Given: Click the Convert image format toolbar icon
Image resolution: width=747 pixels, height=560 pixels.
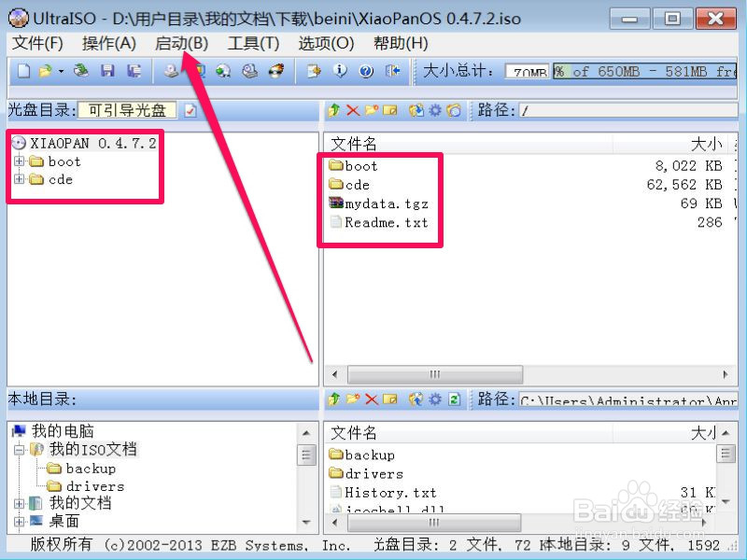Looking at the screenshot, I should tap(223, 72).
